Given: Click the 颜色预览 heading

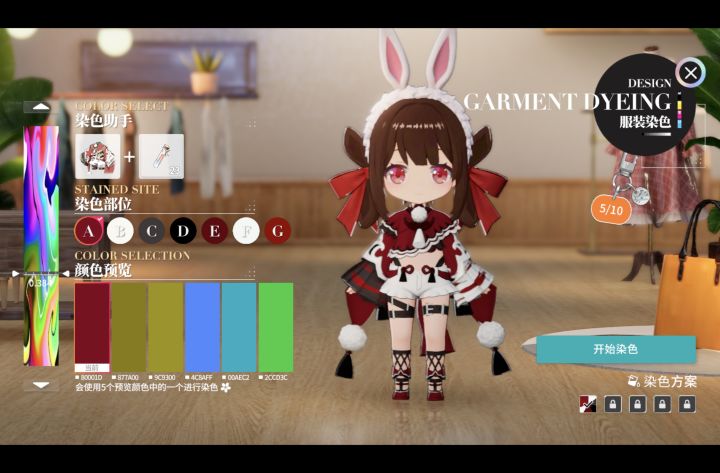Looking at the screenshot, I should (103, 270).
